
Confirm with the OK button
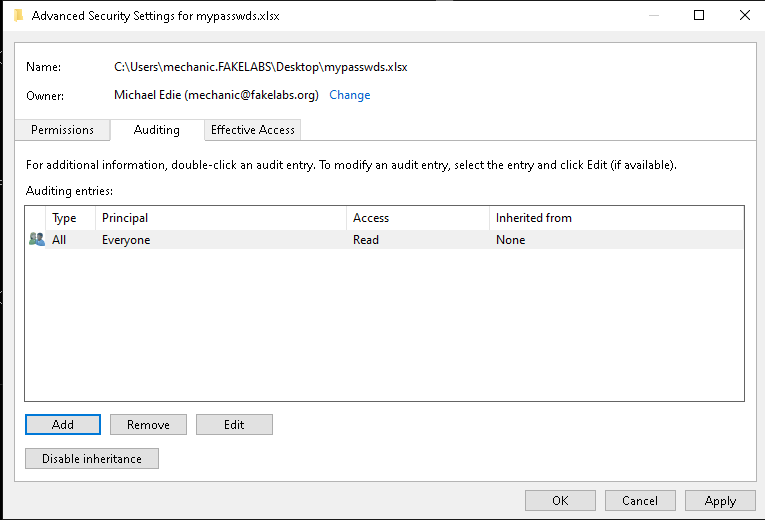(x=560, y=501)
